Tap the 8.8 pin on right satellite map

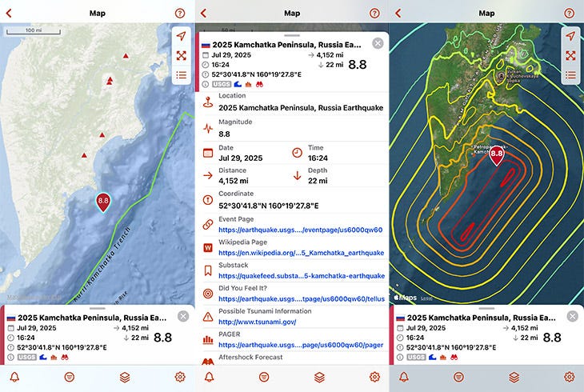(497, 155)
